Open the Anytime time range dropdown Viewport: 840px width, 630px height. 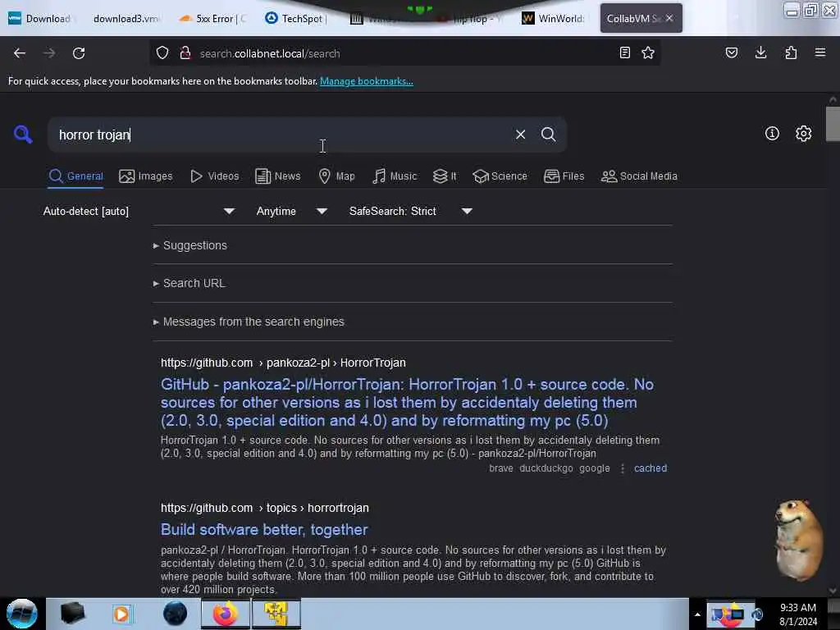pyautogui.click(x=291, y=211)
